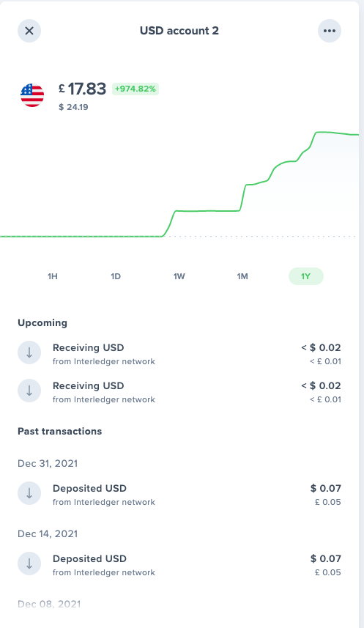364x628 pixels.
Task: Click the $ 0.07 amount for Dec 31
Action: 326,488
